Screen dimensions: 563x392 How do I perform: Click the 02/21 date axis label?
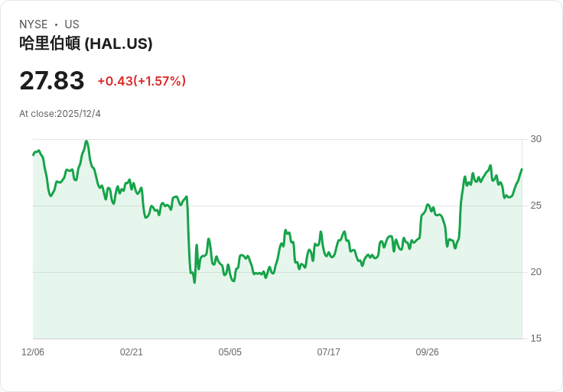tap(132, 352)
